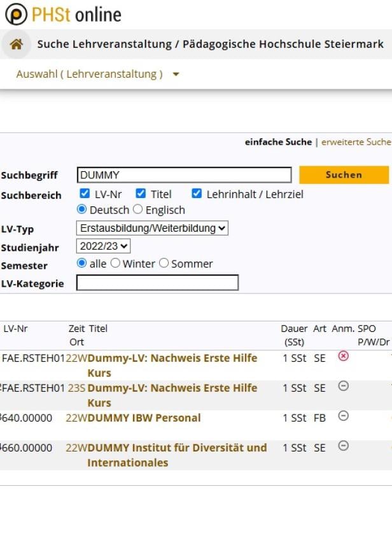Choose the Winter semester radio option

[x=116, y=264]
